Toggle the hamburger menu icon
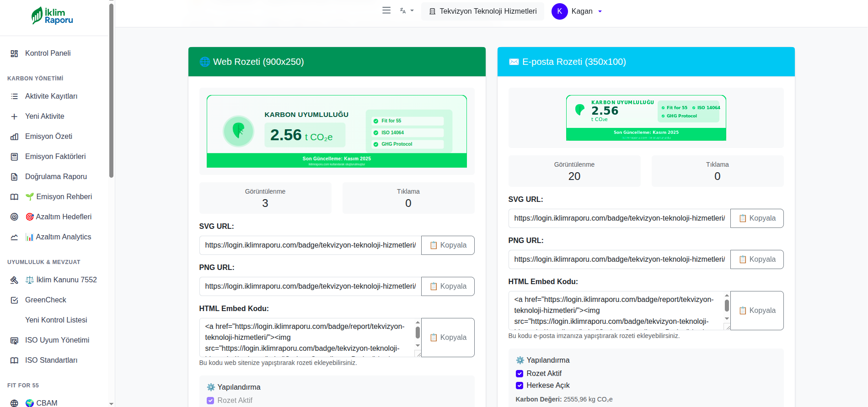The width and height of the screenshot is (868, 407). coord(386,11)
